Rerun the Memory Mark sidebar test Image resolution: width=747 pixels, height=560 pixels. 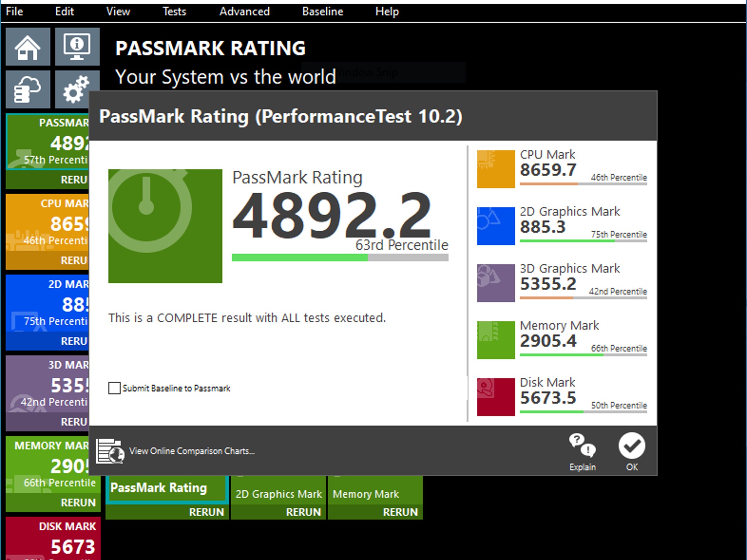(78, 502)
